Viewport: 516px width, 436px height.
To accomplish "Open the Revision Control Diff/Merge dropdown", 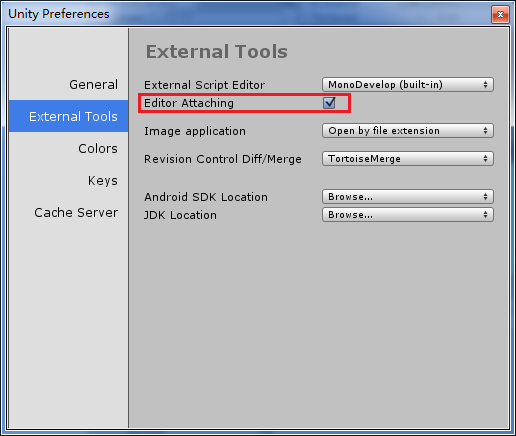I will (x=408, y=159).
